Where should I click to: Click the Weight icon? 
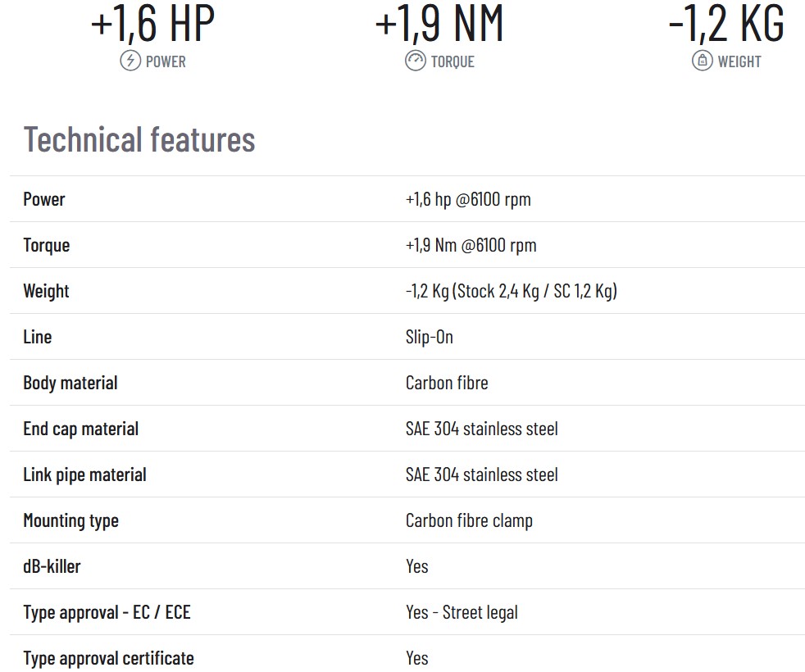tap(702, 61)
